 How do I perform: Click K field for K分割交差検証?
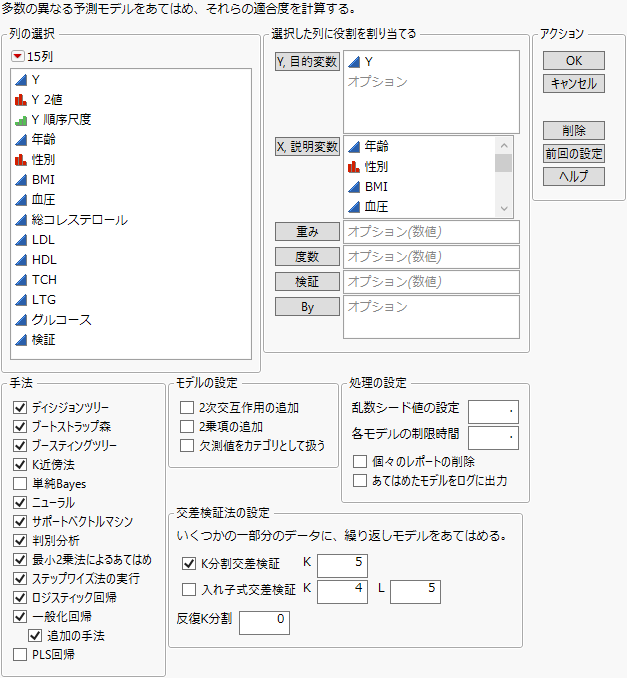coord(342,566)
